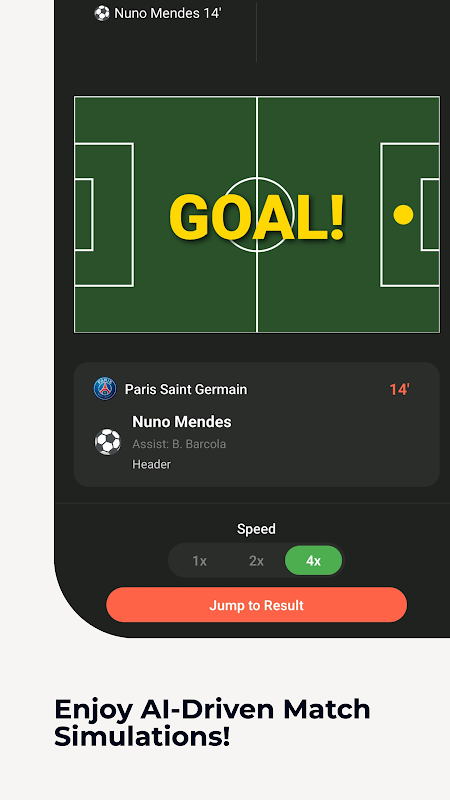The width and height of the screenshot is (450, 800).
Task: Select the 4x speed option
Action: [x=313, y=561]
